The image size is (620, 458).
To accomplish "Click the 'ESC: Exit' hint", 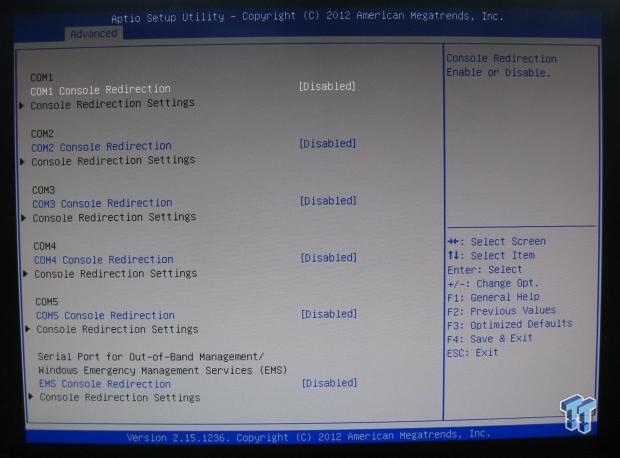I will pyautogui.click(x=473, y=353).
